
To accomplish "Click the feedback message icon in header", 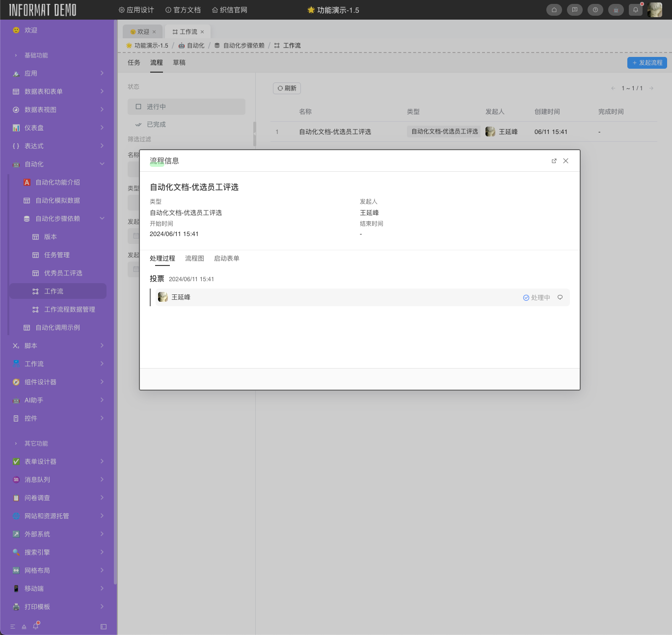I will coord(574,10).
